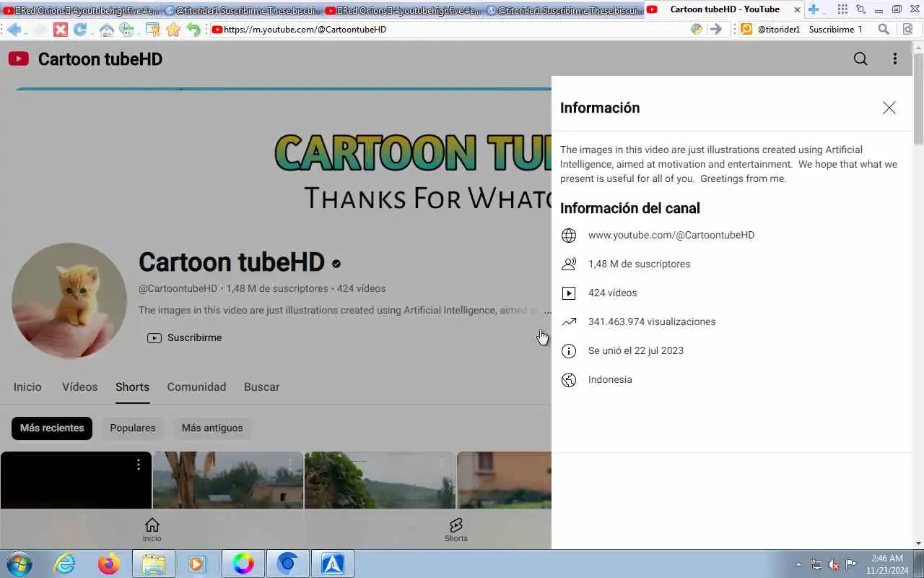The height and width of the screenshot is (578, 924).
Task: Open new tab with the blue plus icon
Action: pos(814,9)
